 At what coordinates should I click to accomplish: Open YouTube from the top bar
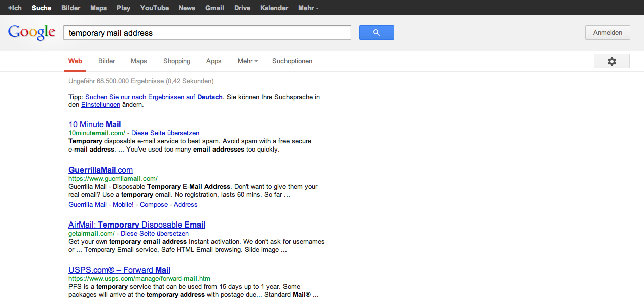pyautogui.click(x=154, y=8)
